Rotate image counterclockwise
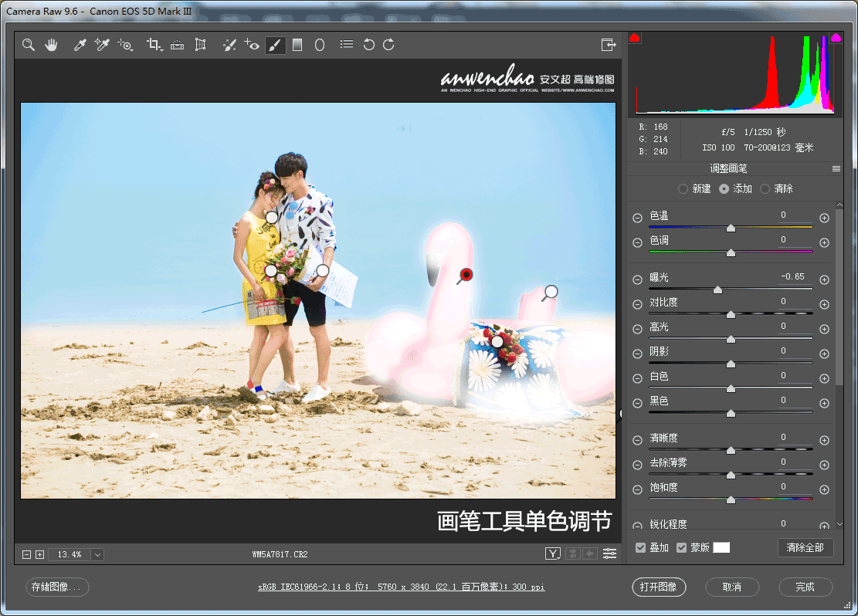 (x=369, y=45)
